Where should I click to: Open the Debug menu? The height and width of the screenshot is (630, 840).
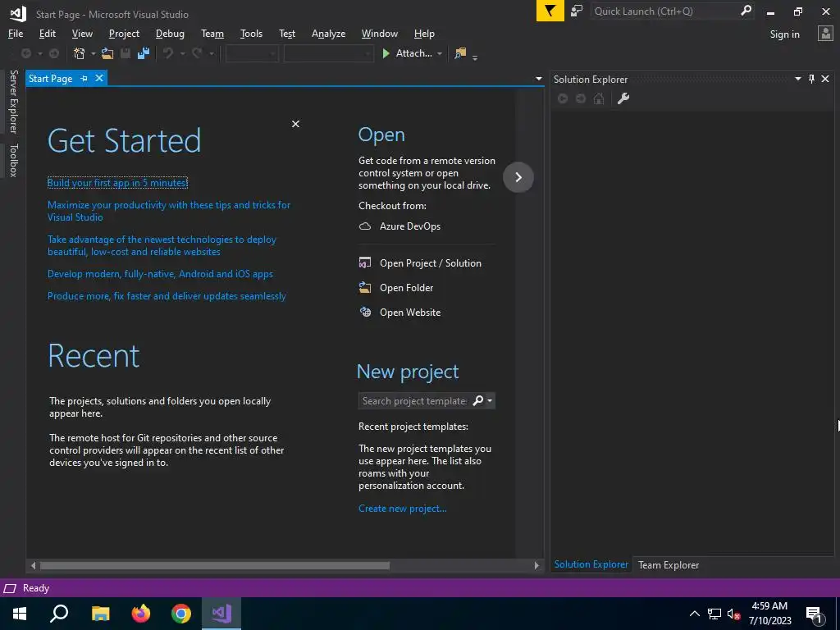tap(170, 33)
